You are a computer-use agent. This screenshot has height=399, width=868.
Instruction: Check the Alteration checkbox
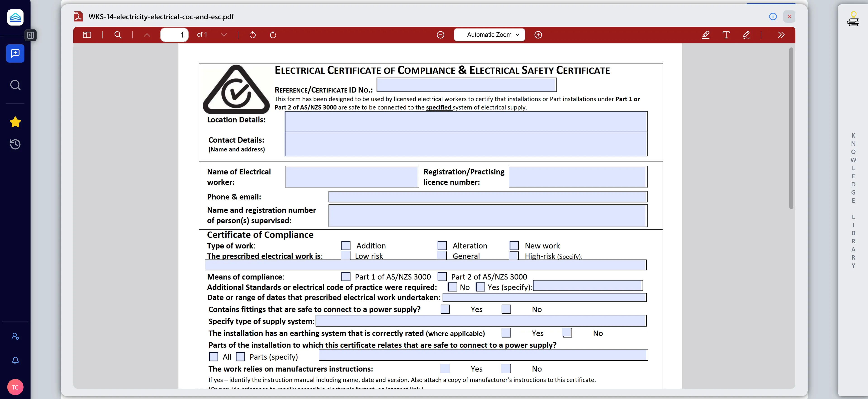[442, 245]
